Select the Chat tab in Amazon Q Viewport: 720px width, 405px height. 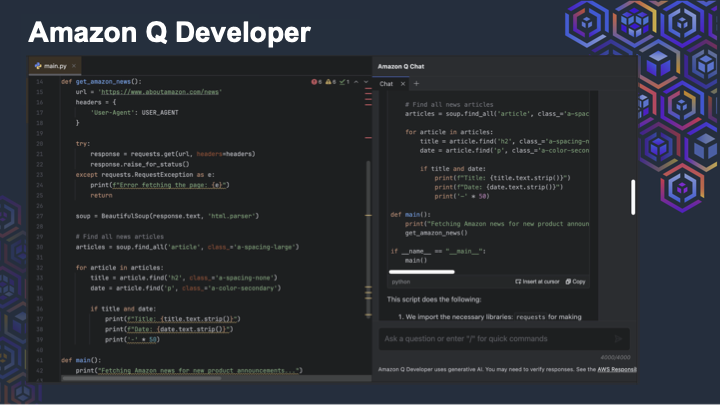pyautogui.click(x=386, y=84)
